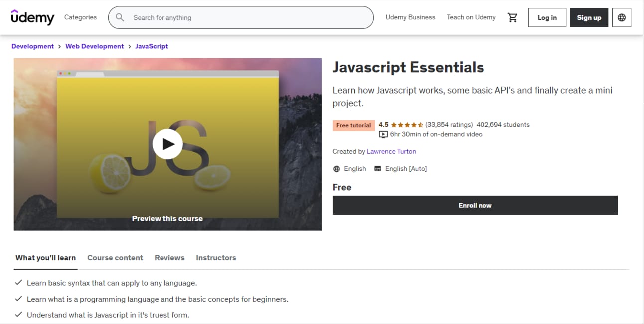Click the star rating icons

click(x=407, y=125)
